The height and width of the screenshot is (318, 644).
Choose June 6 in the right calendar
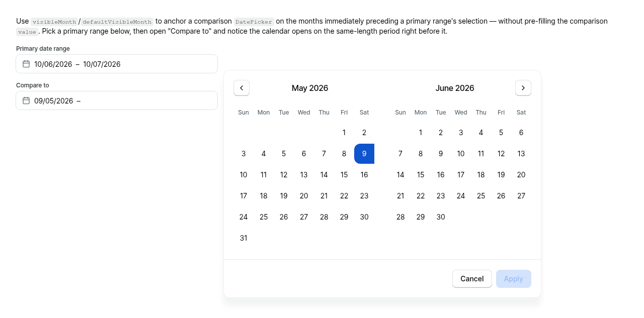coord(521,133)
